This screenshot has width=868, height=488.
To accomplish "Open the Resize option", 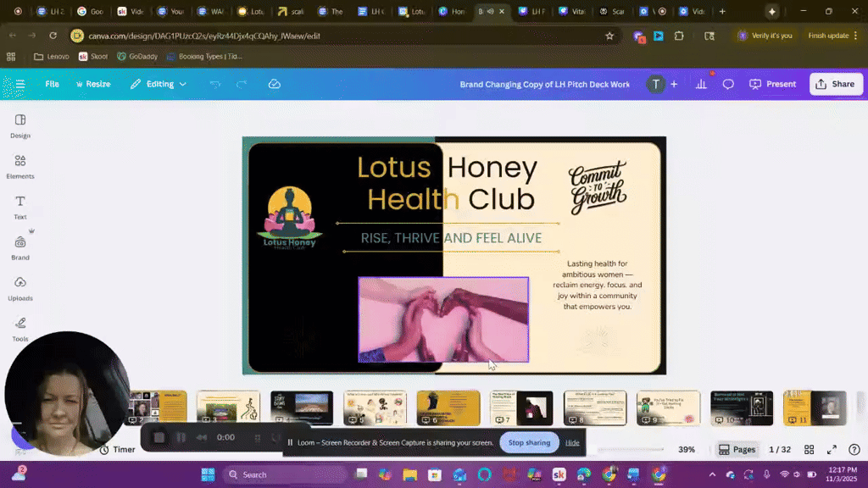I will (93, 84).
